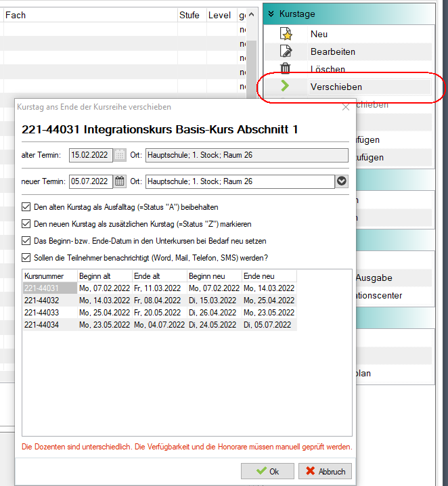The height and width of the screenshot is (486, 448).
Task: Click the Fach column header
Action: click(90, 15)
